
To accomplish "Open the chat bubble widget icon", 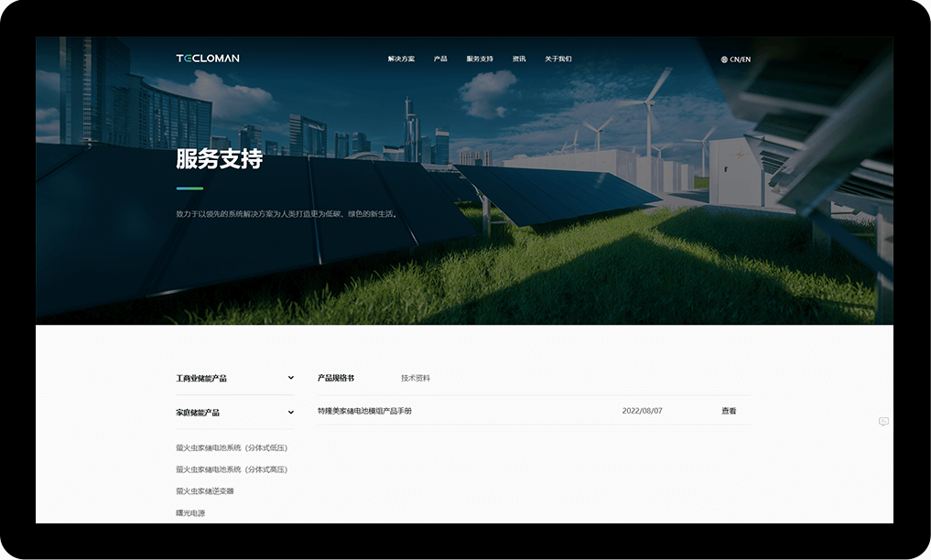I will pos(883,422).
